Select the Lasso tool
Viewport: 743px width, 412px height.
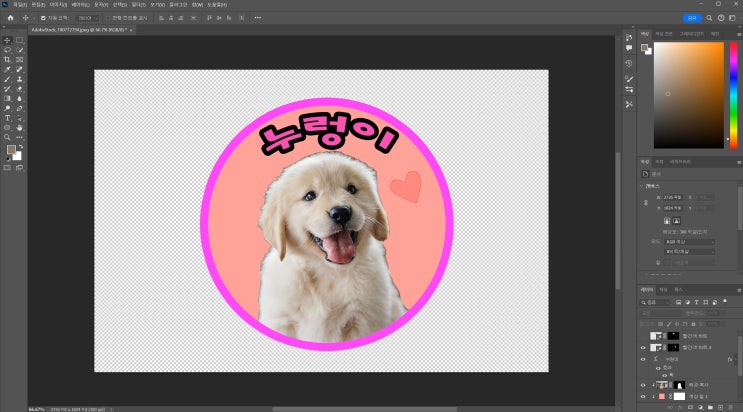(8, 50)
